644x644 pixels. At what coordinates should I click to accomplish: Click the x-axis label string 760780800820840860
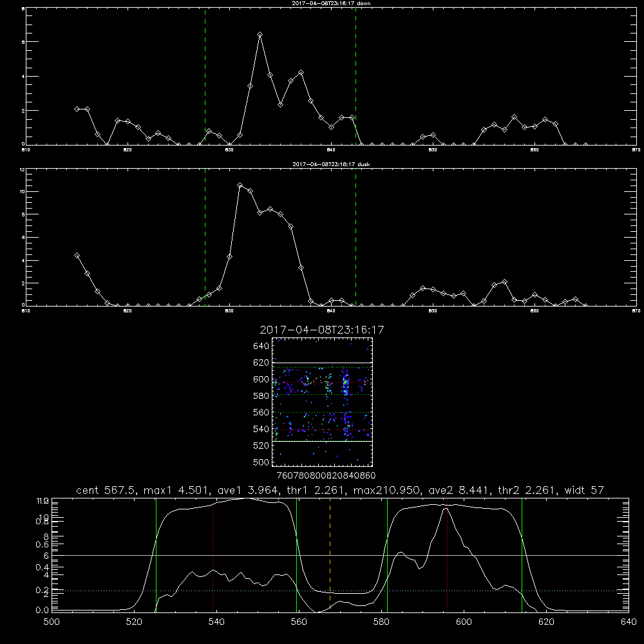click(x=326, y=475)
